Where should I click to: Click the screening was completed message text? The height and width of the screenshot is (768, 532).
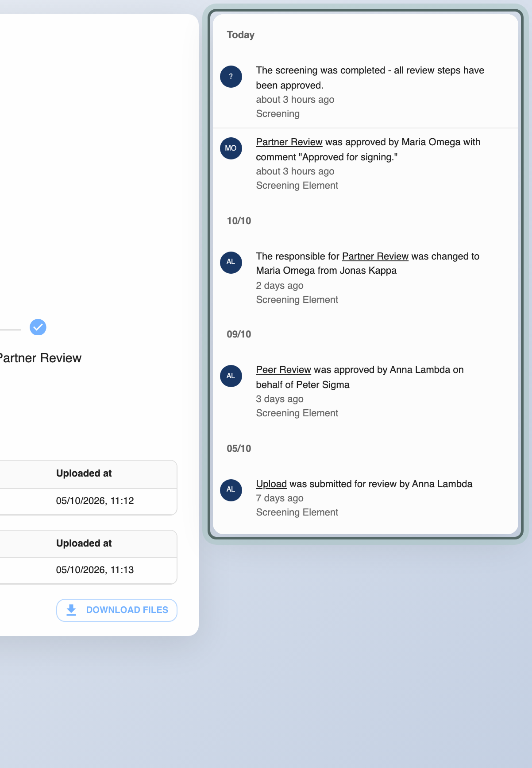370,78
